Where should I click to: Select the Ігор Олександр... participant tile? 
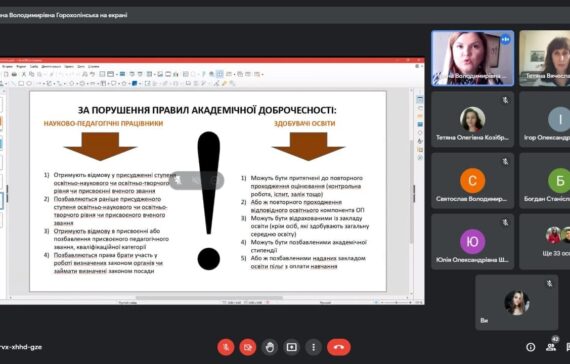click(545, 119)
